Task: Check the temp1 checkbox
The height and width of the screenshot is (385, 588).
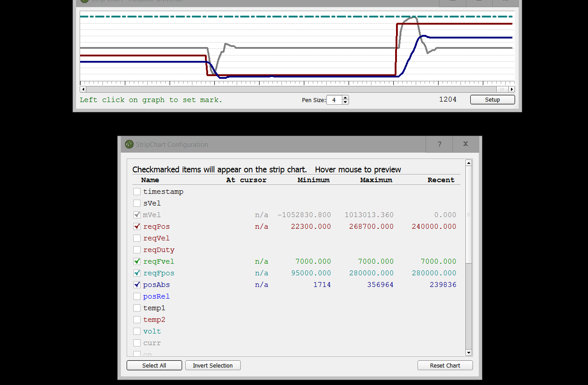Action: pyautogui.click(x=137, y=308)
